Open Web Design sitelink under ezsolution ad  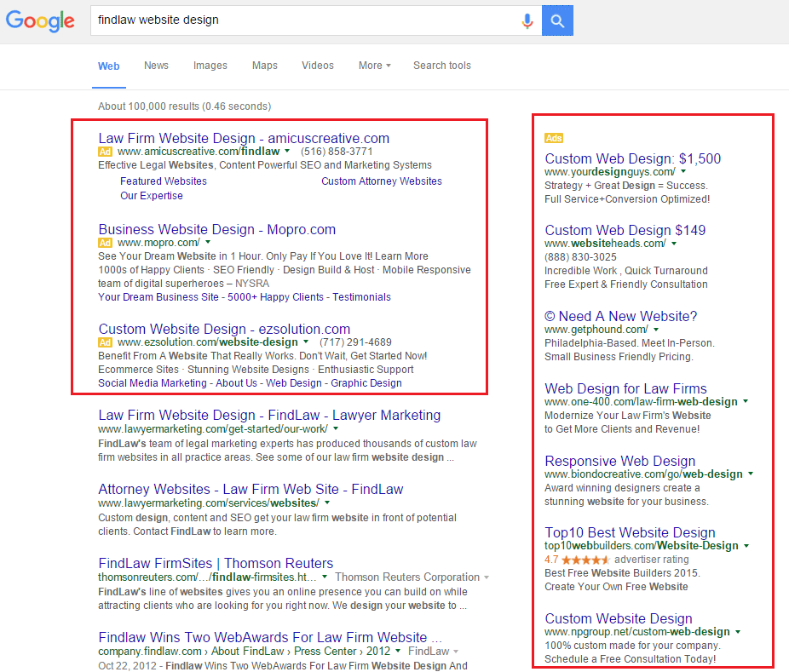point(293,383)
